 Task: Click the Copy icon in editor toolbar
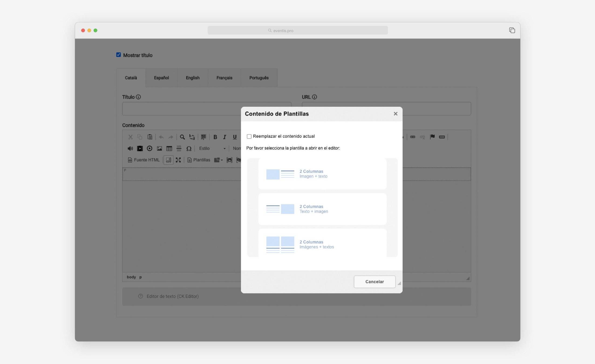[x=140, y=137]
